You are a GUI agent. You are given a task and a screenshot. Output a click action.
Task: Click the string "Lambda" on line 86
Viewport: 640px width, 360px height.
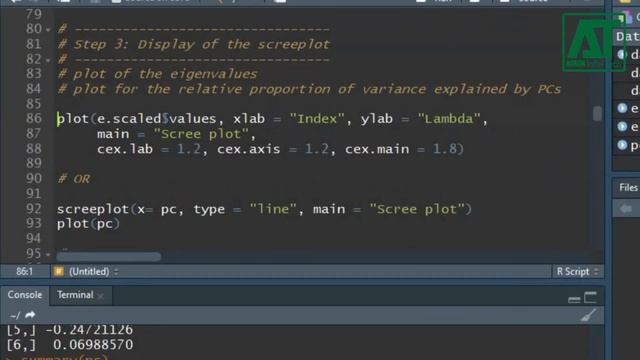(x=449, y=119)
